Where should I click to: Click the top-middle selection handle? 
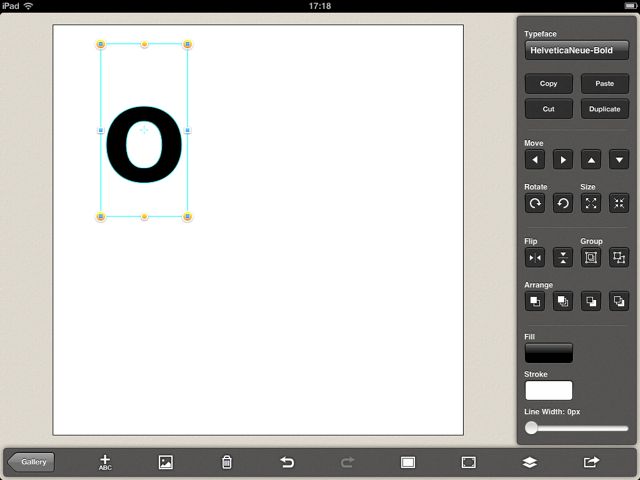tap(144, 44)
